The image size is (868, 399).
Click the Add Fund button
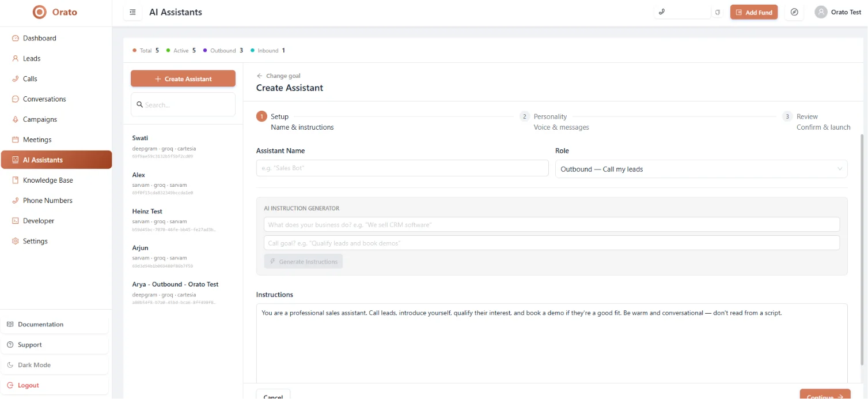pyautogui.click(x=754, y=12)
